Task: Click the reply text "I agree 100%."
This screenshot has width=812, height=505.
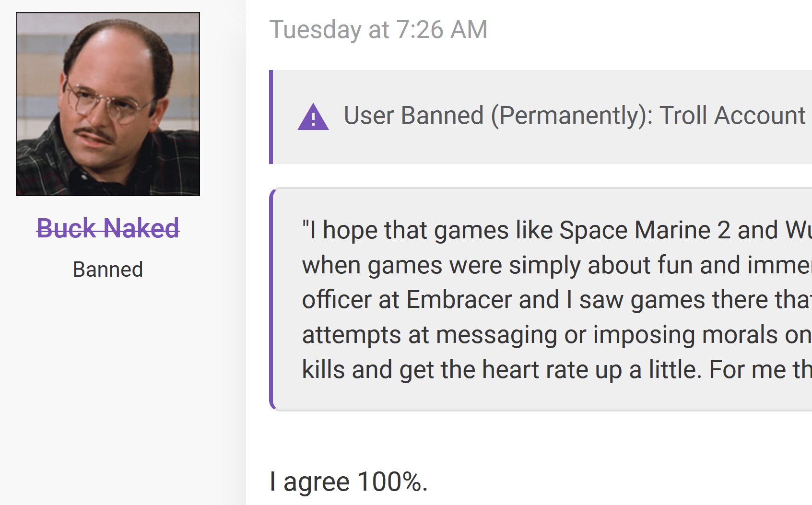Action: click(x=349, y=482)
